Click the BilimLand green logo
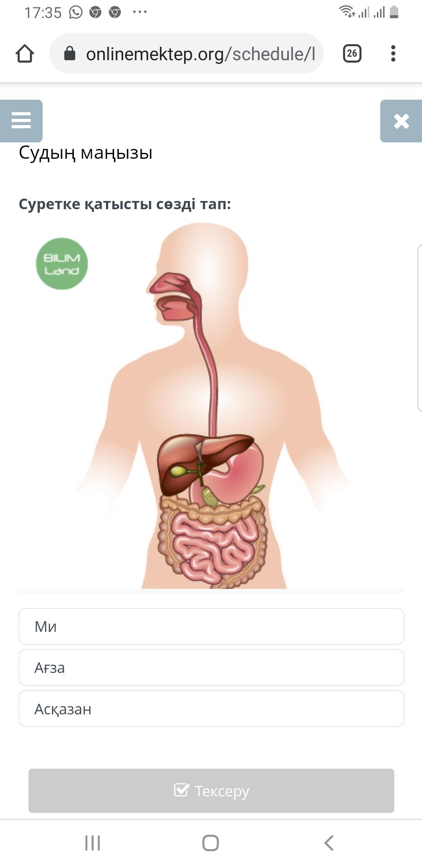Image resolution: width=422 pixels, height=868 pixels. coord(62,264)
